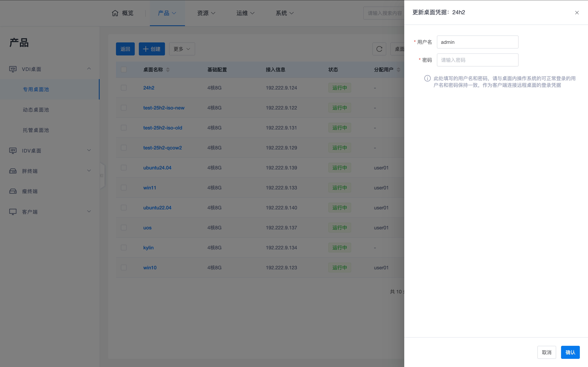
Task: Click sort arrows on 桌面名称 column
Action: (x=168, y=70)
